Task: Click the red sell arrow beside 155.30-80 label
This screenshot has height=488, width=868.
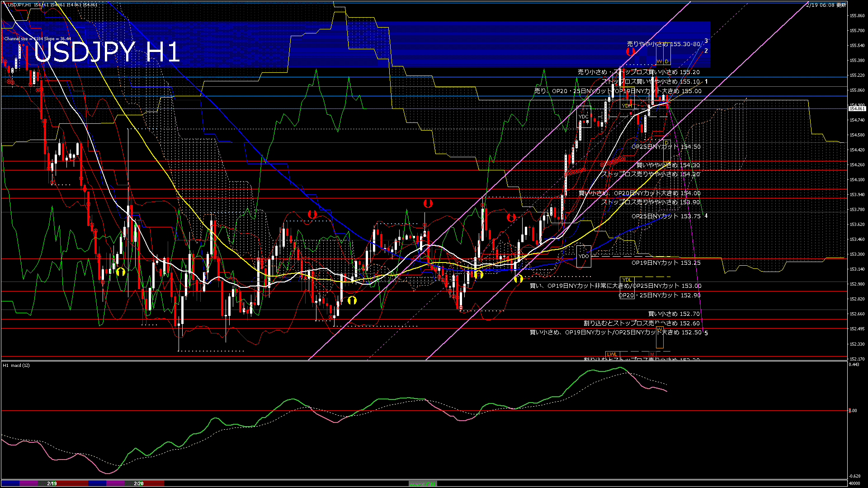Action: [631, 52]
